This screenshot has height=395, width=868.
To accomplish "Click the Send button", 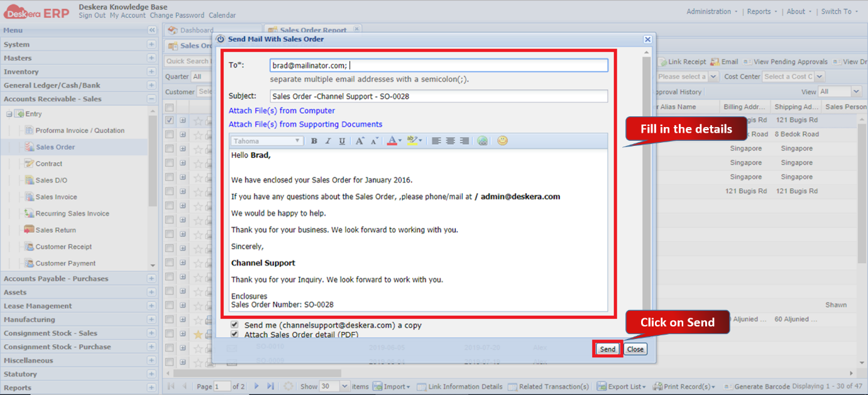I will pyautogui.click(x=608, y=349).
